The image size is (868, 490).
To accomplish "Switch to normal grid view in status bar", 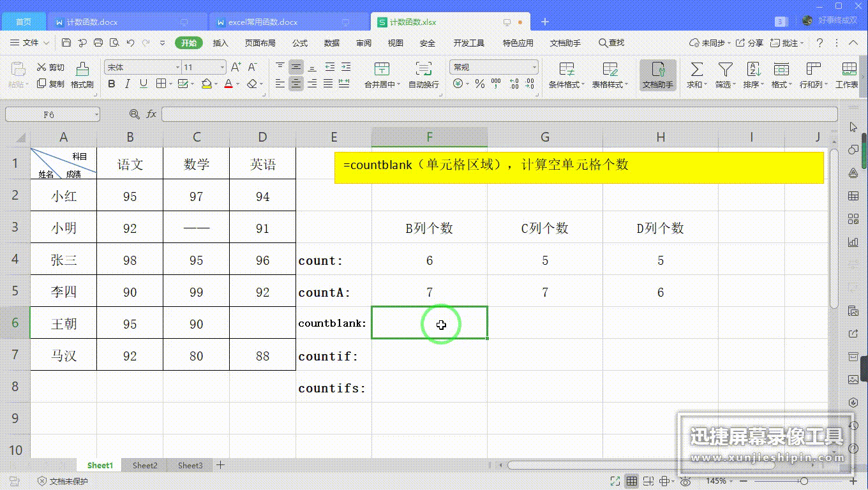I will coord(632,481).
